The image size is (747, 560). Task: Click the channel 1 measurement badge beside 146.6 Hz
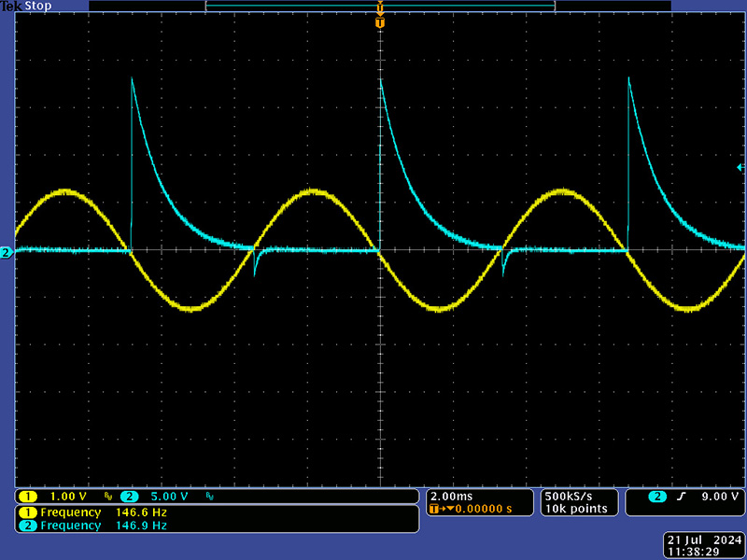pos(28,512)
